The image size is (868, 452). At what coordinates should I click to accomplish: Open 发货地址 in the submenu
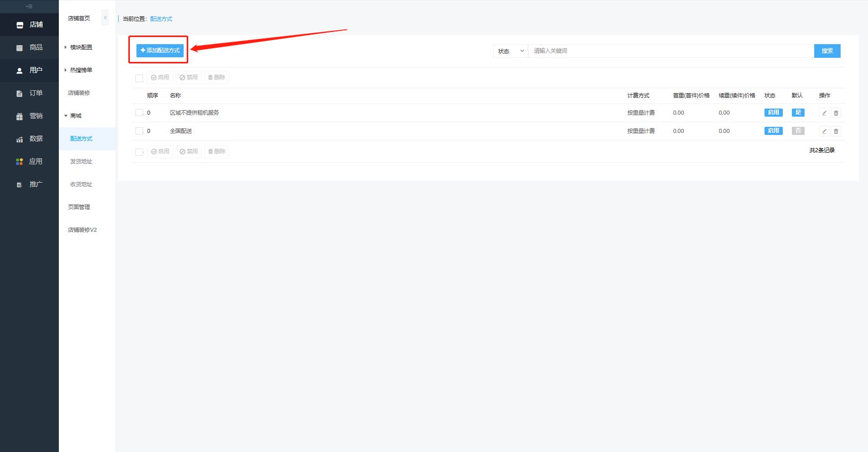81,161
